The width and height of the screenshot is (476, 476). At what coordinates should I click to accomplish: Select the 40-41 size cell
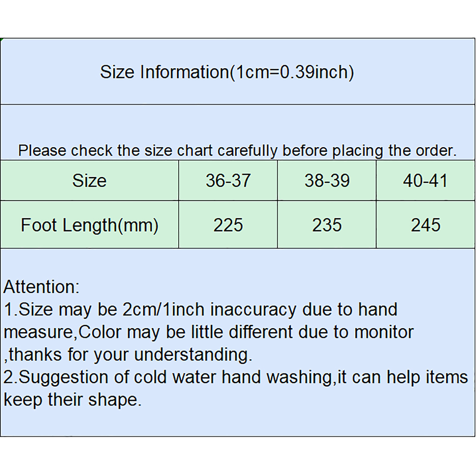coord(425,181)
